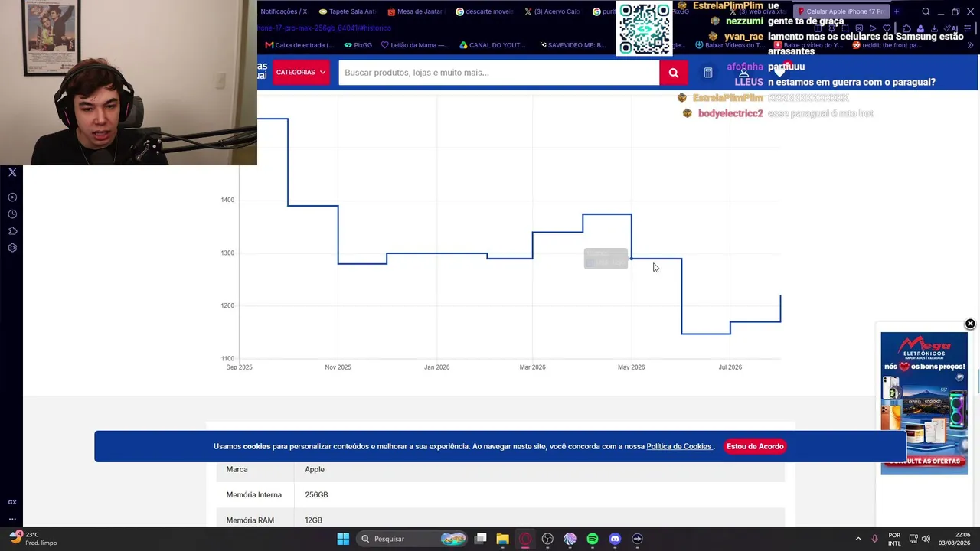Expand the CATEGORIAS dropdown

[x=301, y=73]
